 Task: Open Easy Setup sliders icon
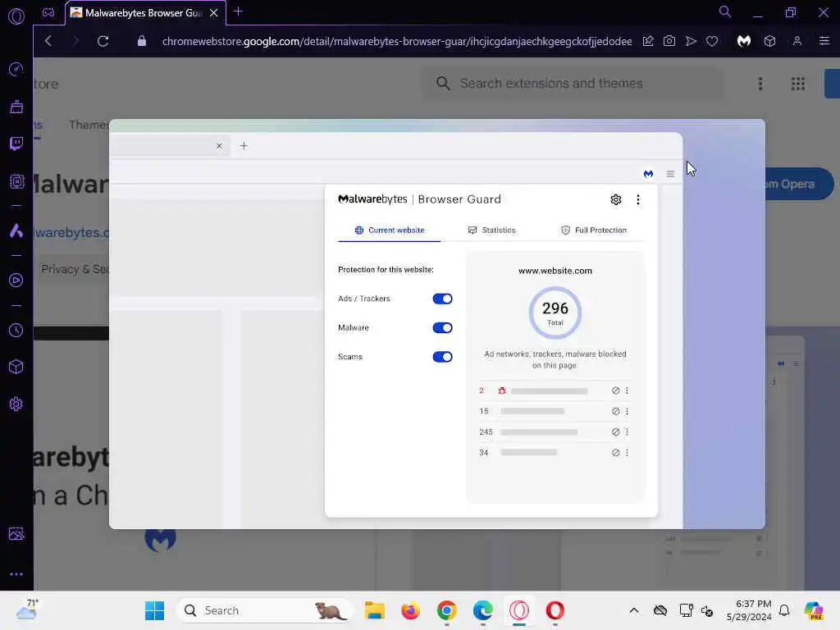point(824,41)
